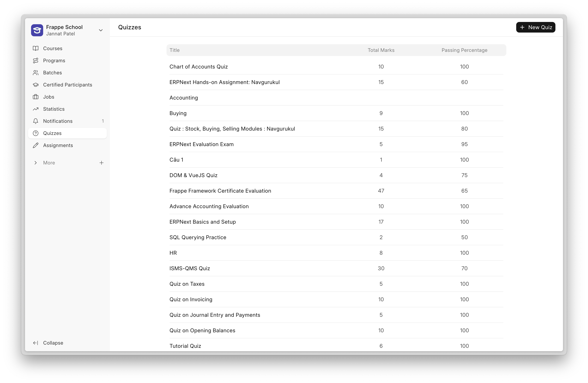Click the Statistics trend arrow icon
Screen dimensions: 588x383
click(36, 109)
